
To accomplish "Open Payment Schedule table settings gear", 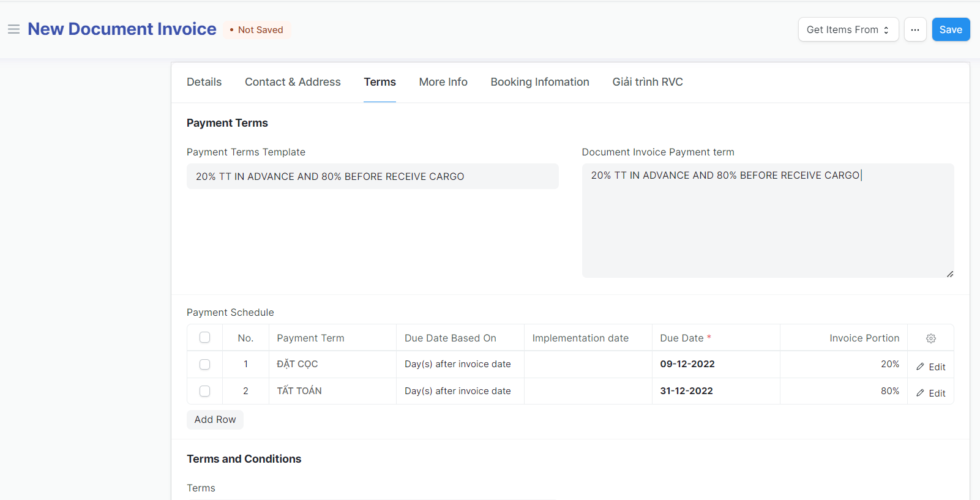I will pyautogui.click(x=930, y=338).
